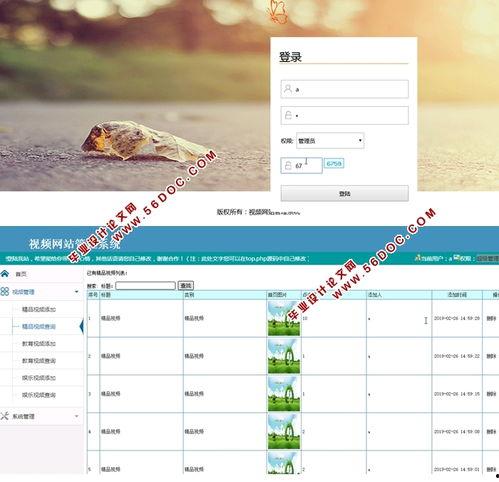Viewport: 499px width, 482px height.
Task: Collapse the sidebar using the blue arrow handle
Action: 82,326
